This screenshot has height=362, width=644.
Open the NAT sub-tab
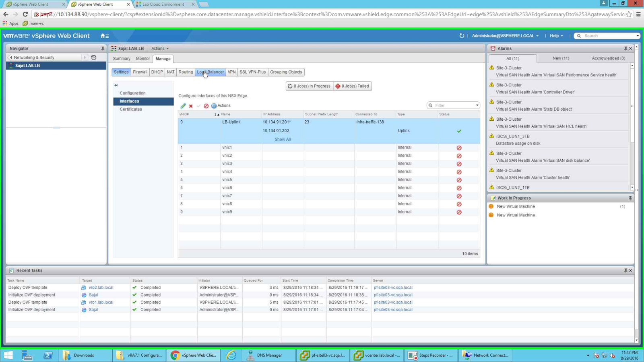pos(171,72)
